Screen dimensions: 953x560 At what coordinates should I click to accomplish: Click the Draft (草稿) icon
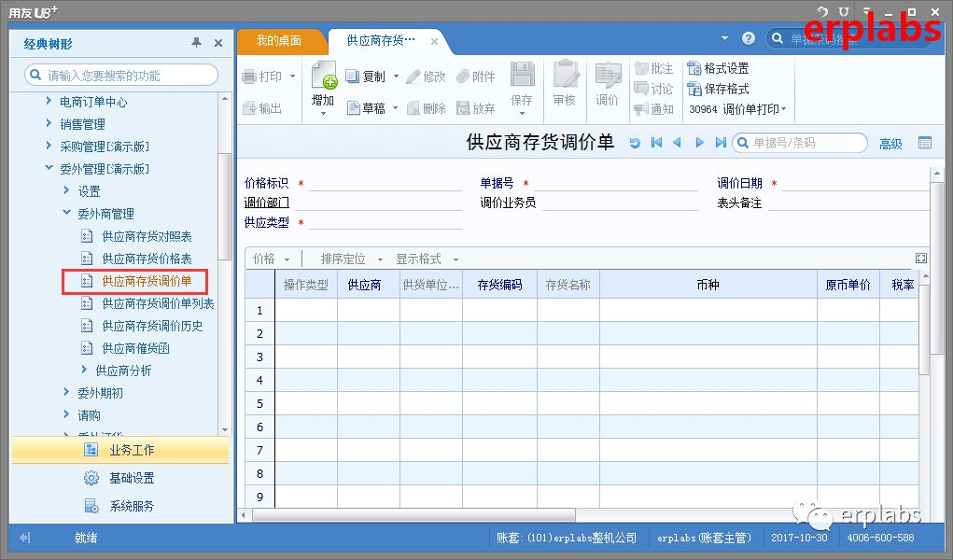click(x=353, y=108)
